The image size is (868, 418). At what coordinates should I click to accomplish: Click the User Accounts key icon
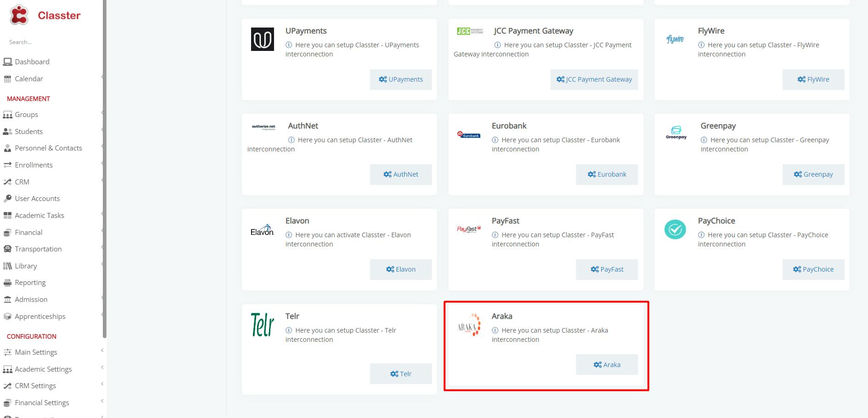click(x=7, y=199)
